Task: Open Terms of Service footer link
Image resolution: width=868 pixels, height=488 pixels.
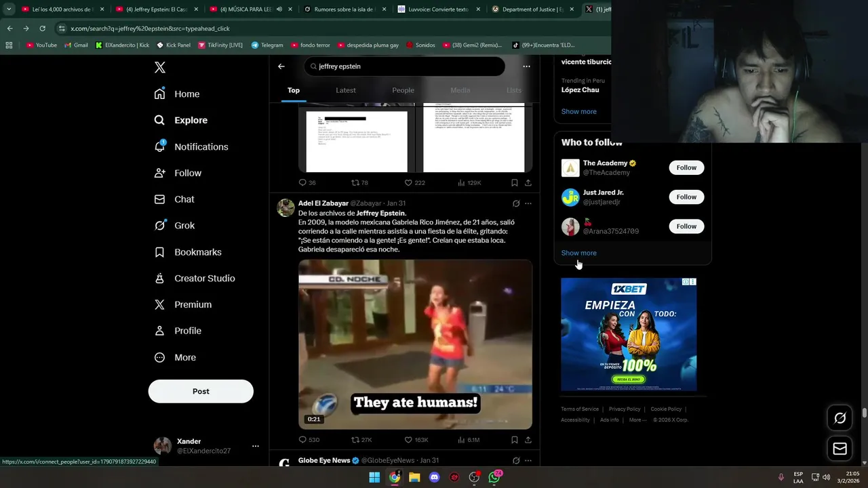Action: tap(580, 409)
